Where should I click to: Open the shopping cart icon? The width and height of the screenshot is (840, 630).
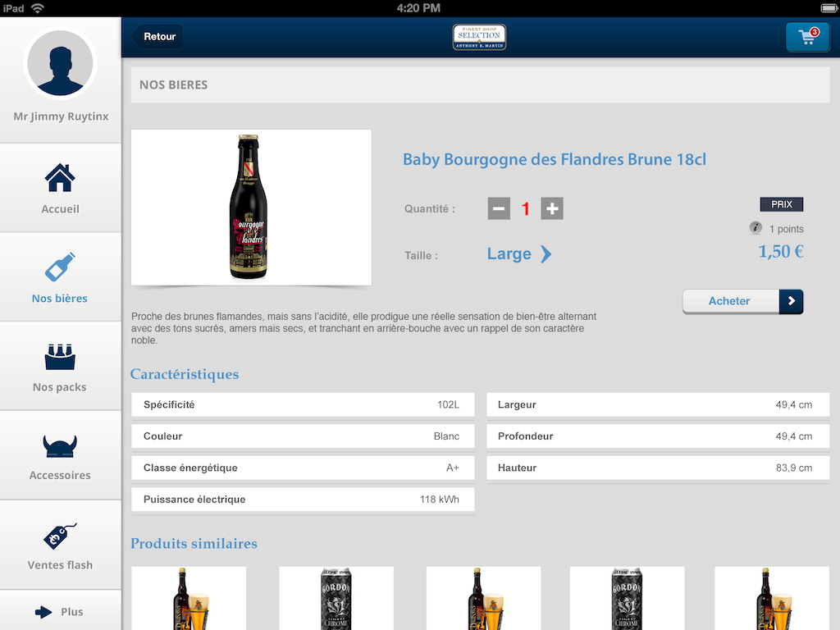(x=807, y=37)
